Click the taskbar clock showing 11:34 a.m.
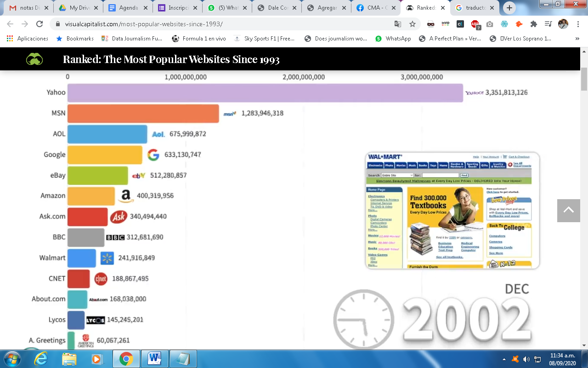The image size is (588, 368). (x=563, y=359)
